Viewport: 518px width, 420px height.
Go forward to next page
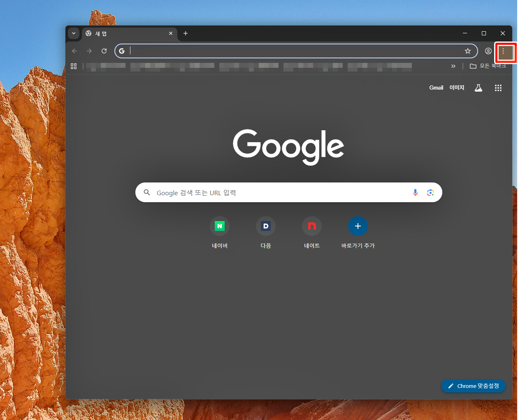pyautogui.click(x=89, y=51)
